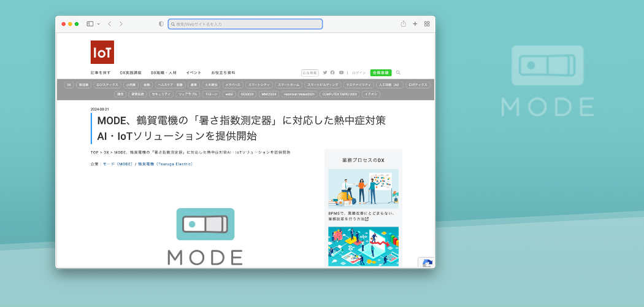
Task: Click the green 会員登録 button
Action: (x=381, y=72)
